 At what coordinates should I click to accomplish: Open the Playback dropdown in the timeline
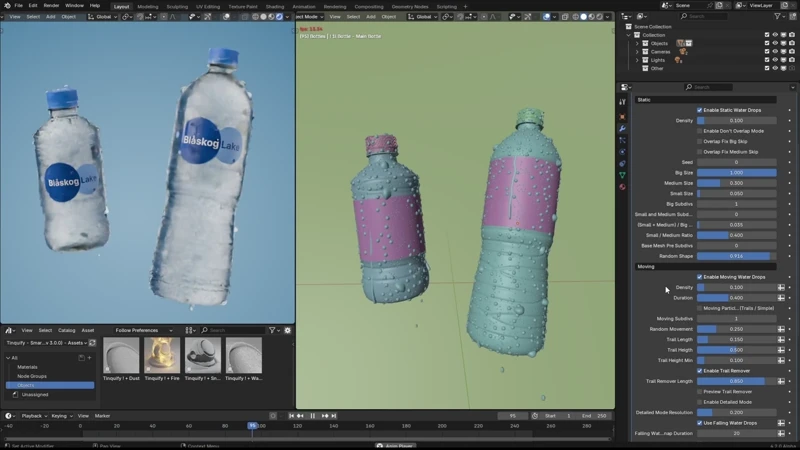(34, 416)
